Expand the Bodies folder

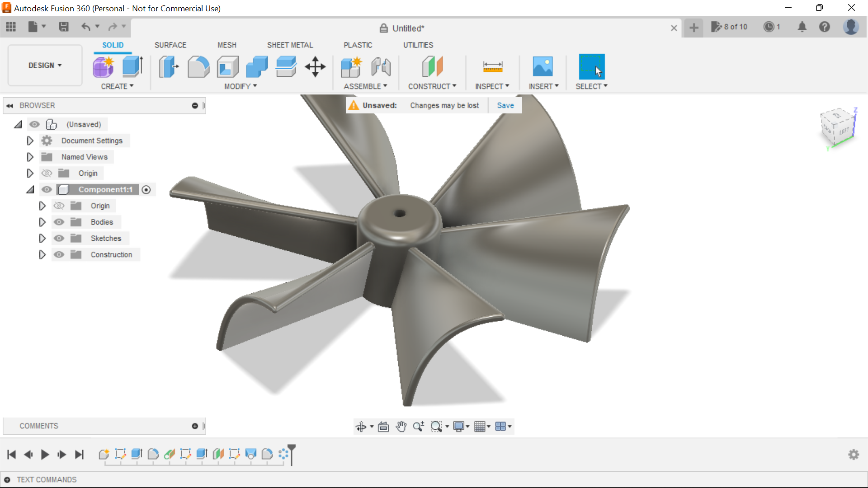pyautogui.click(x=42, y=222)
